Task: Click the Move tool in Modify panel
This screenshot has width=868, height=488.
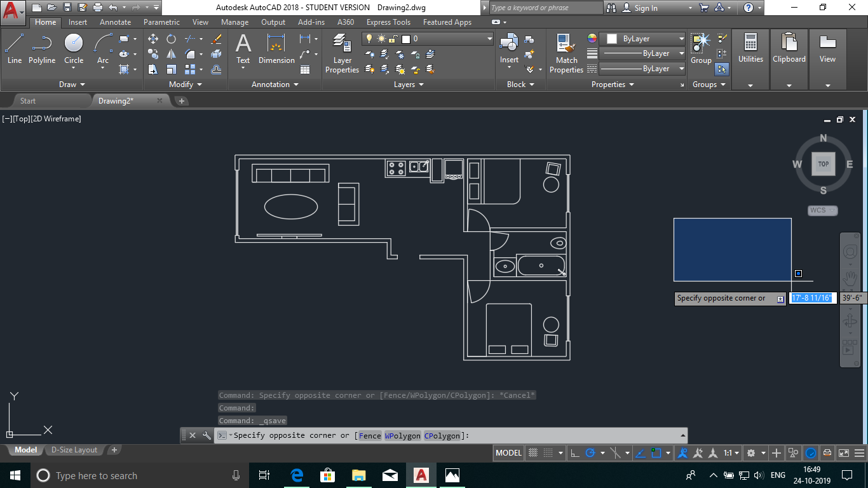Action: tap(153, 39)
